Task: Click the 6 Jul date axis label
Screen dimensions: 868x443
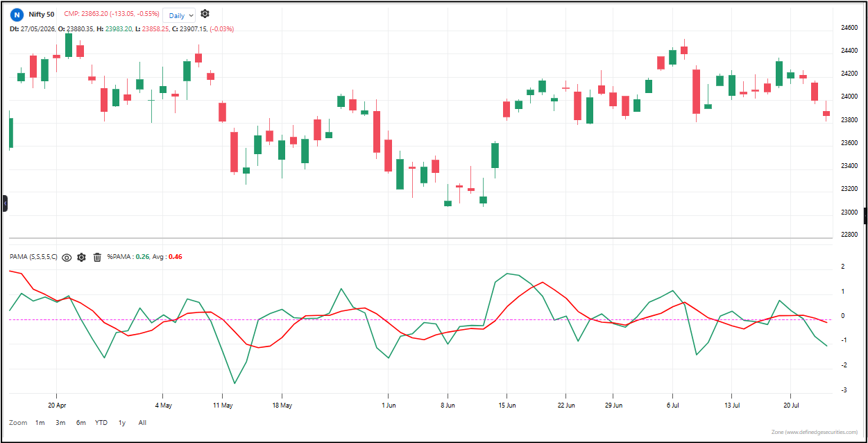Action: coord(673,404)
